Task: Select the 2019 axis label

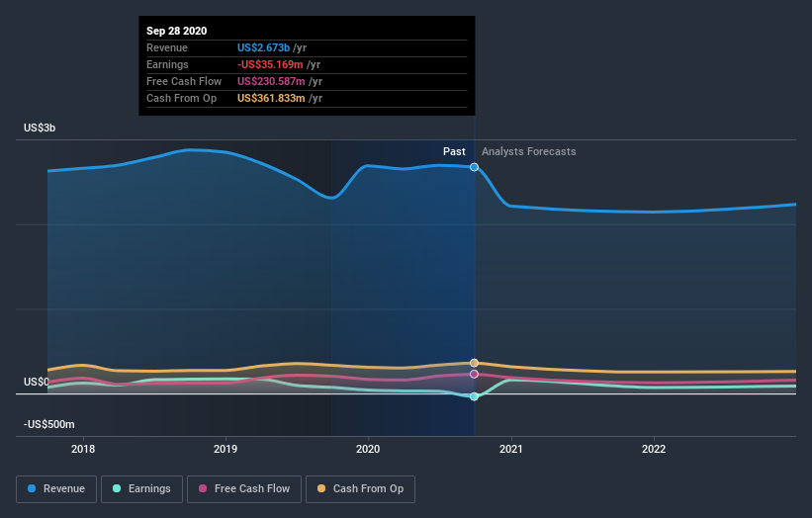Action: pyautogui.click(x=226, y=449)
